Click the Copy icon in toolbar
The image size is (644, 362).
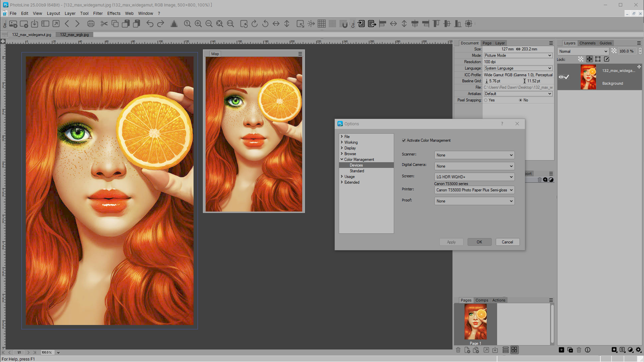115,24
